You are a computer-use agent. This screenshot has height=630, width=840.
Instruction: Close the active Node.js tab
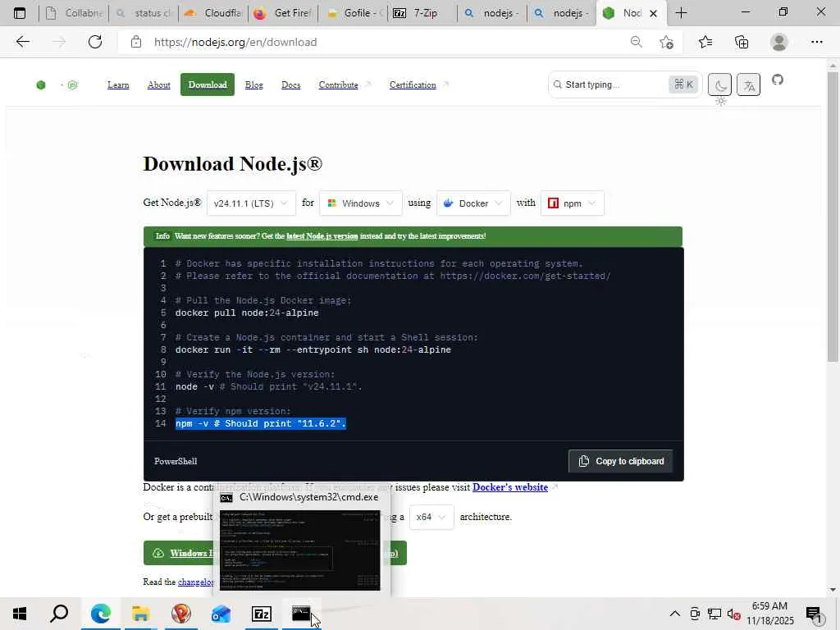click(x=653, y=13)
